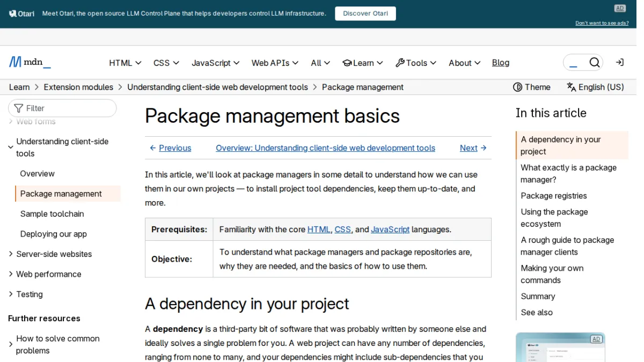
Task: Jump to the See also section
Action: pos(537,312)
